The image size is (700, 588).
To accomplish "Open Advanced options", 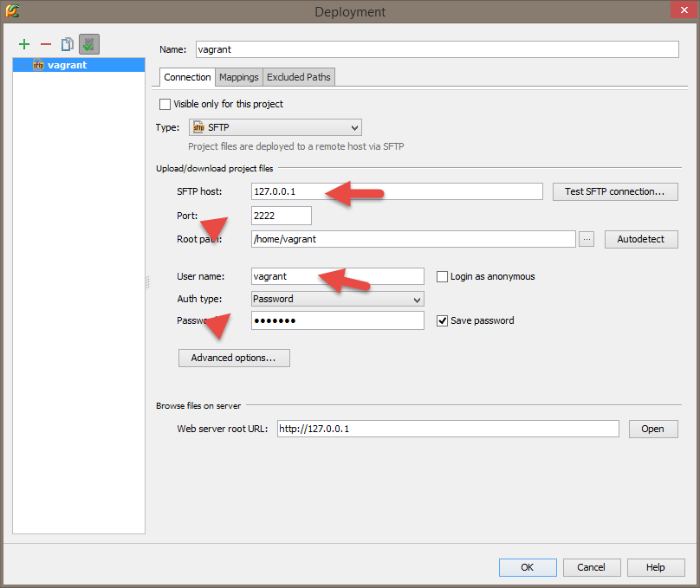I will [x=233, y=358].
